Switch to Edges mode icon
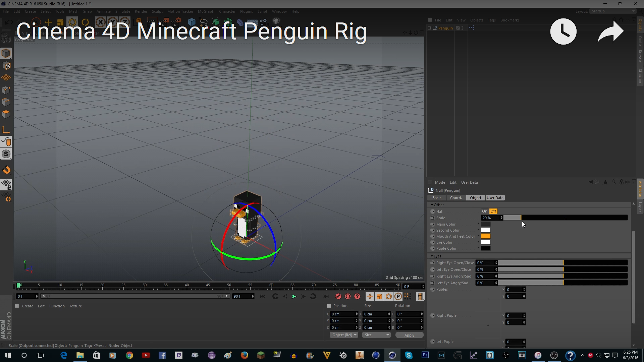Image resolution: width=644 pixels, height=362 pixels. tap(6, 102)
